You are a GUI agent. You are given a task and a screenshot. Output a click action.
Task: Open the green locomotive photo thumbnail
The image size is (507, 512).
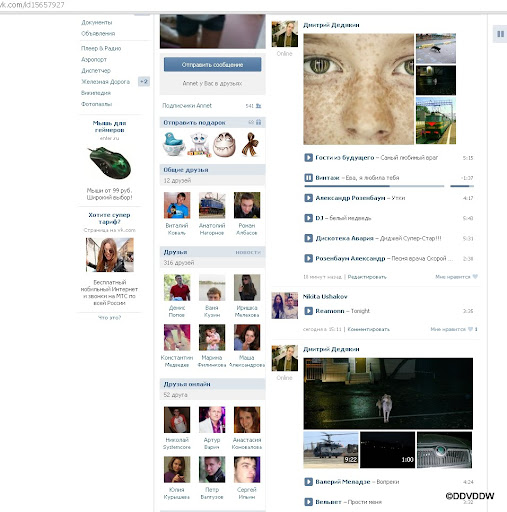coord(436,121)
